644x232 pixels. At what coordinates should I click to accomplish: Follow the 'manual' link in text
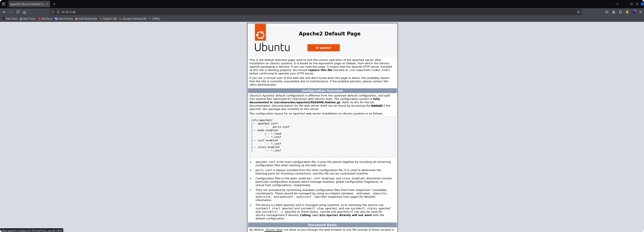point(376,106)
